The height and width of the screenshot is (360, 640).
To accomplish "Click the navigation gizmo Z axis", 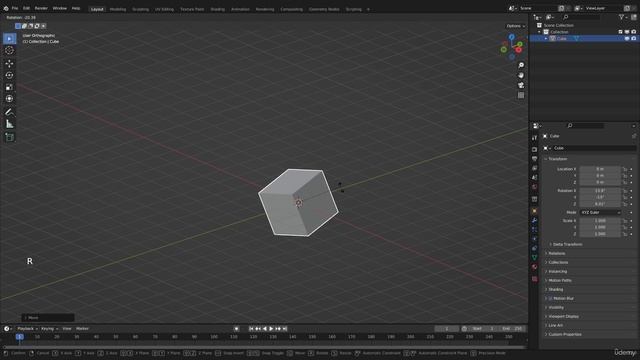I will click(511, 37).
